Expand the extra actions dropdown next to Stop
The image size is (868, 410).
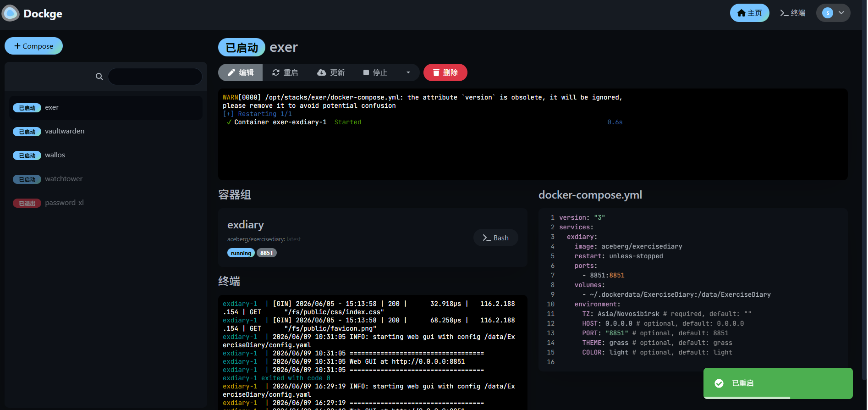[x=408, y=72]
